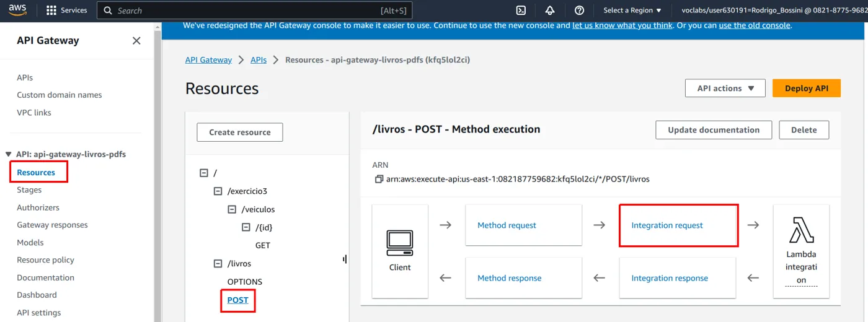Screen dimensions: 868x322
Task: Open the AWS logo home link
Action: pos(18,11)
